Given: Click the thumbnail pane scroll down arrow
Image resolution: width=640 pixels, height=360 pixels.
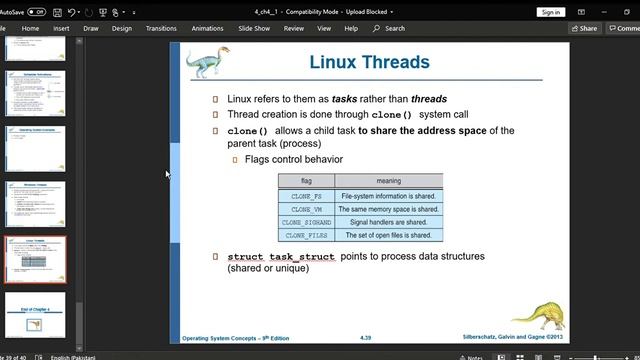Looking at the screenshot, I should 79,349.
